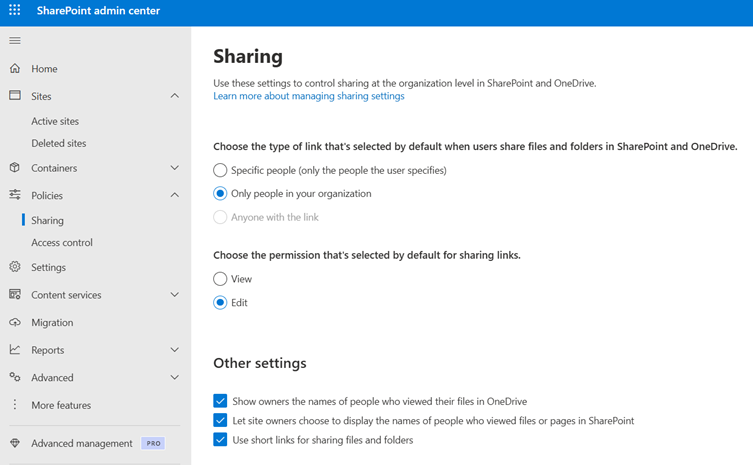This screenshot has height=465, width=753.
Task: Open the Sharing policy page
Action: coord(47,220)
